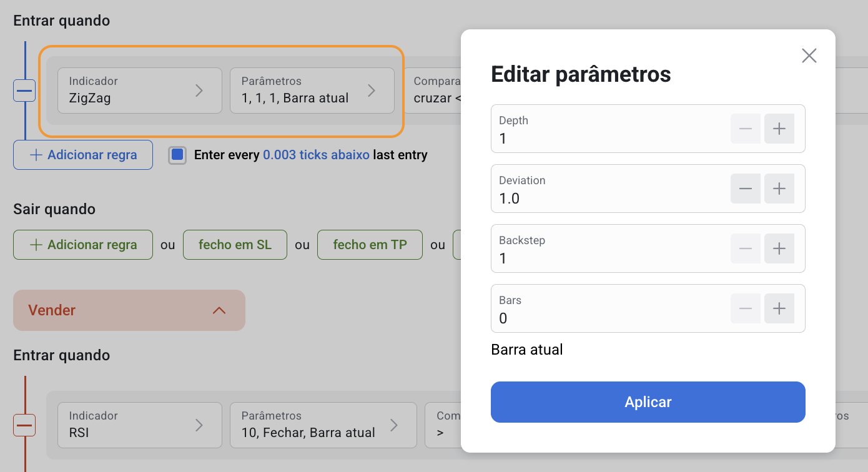The image size is (868, 472).
Task: Click blue Adicionar regra under Entrar quando
Action: pos(83,155)
